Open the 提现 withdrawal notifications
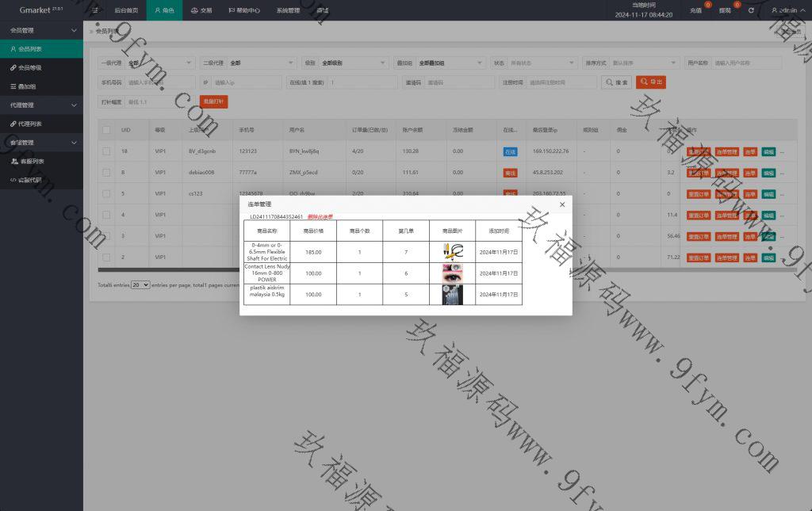Viewport: 812px width, 511px height. click(x=725, y=10)
